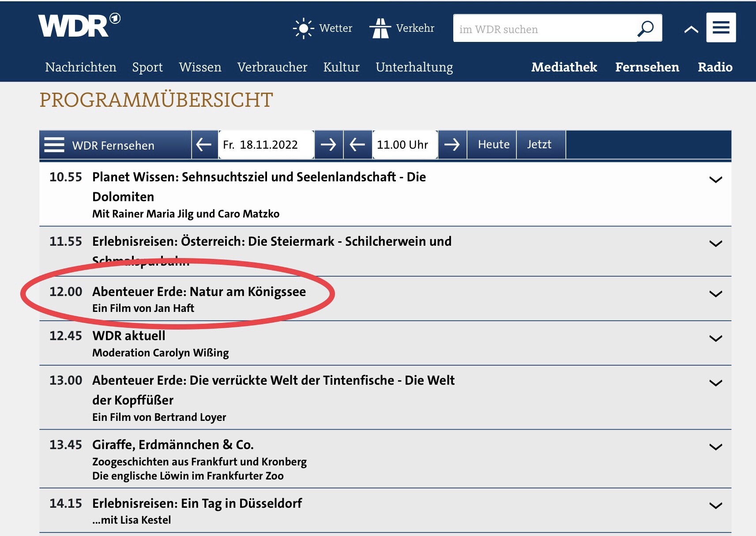Screen dimensions: 756x536
Task: Select 'Erlebnisreisen: Österreich: Die Steiermark' title
Action: tap(272, 251)
